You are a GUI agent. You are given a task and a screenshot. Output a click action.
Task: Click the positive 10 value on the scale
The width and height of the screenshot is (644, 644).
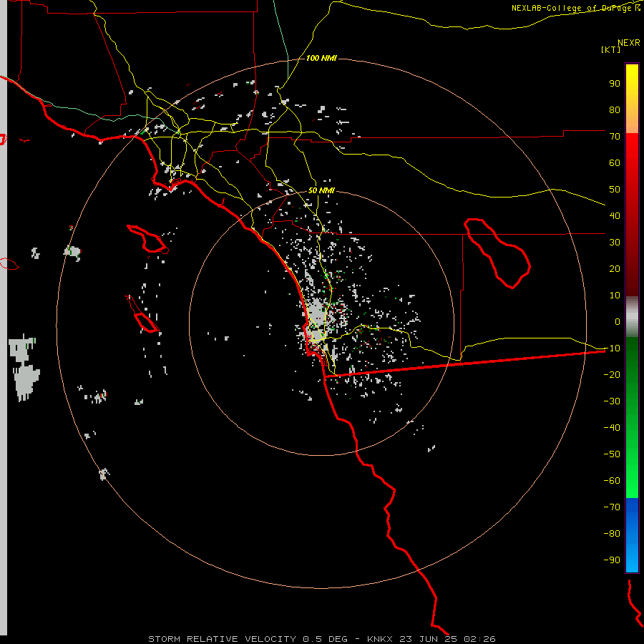point(615,296)
